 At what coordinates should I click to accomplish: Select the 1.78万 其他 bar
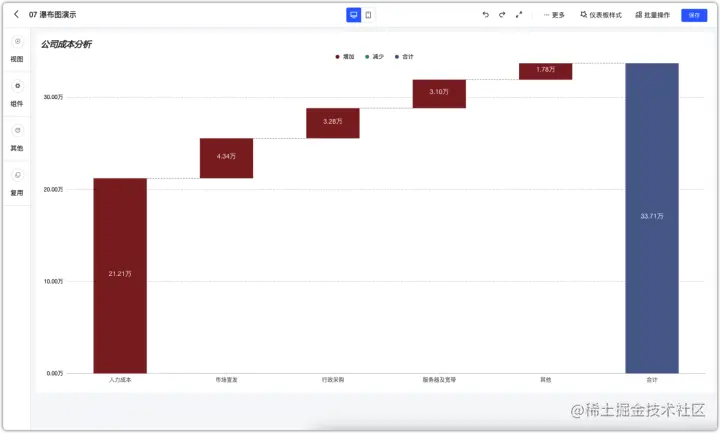point(546,71)
